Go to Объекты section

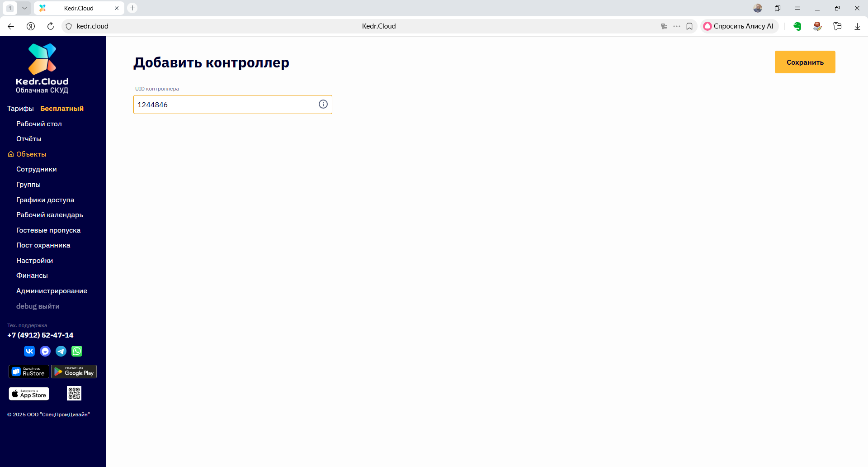[31, 154]
